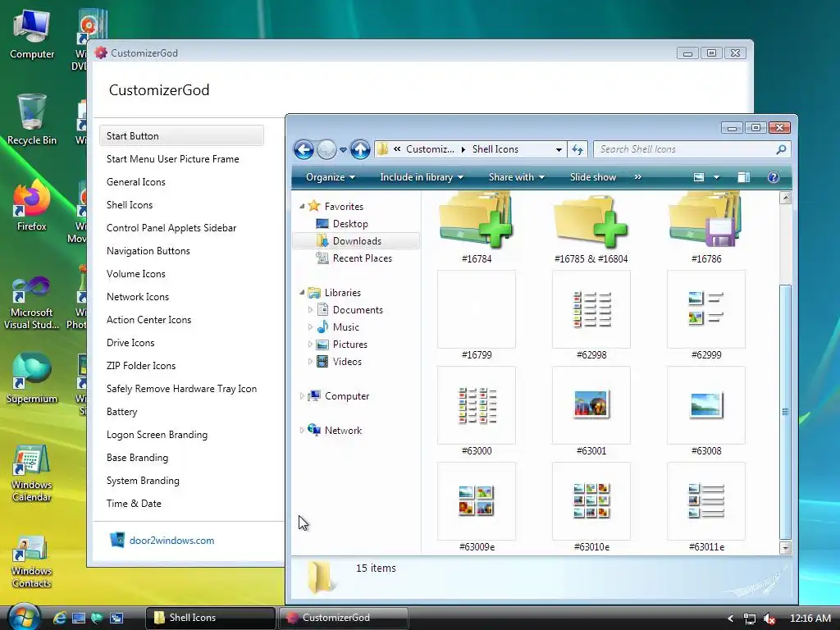Viewport: 840px width, 630px height.
Task: Select the #63000 thumbnail
Action: click(x=477, y=405)
